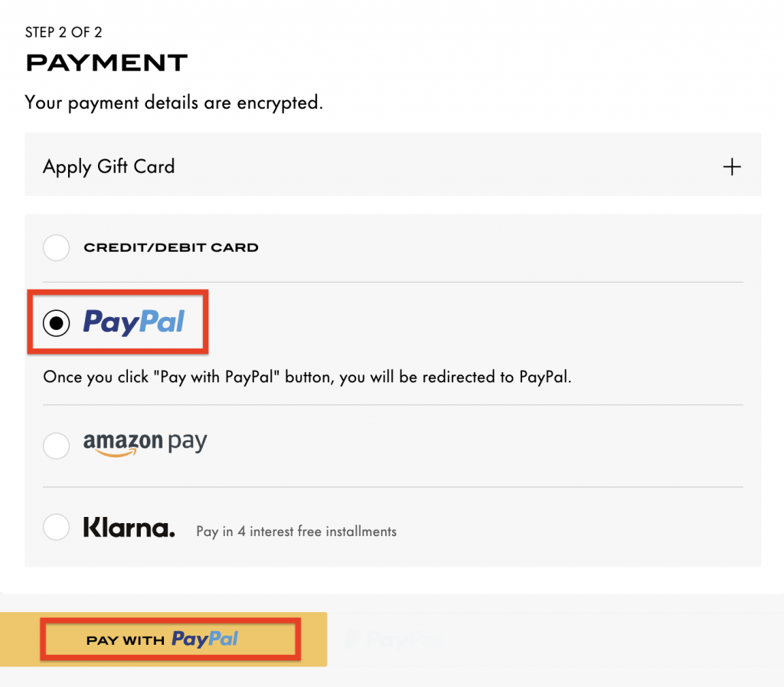Expand gift card section with plus icon
Viewport: 784px width, 687px height.
click(x=732, y=167)
